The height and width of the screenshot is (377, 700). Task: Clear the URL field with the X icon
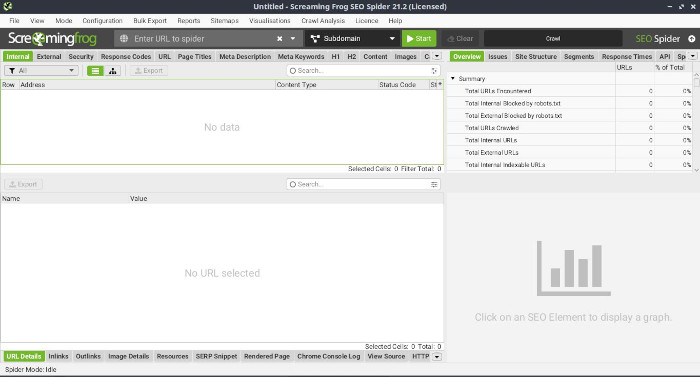point(279,38)
